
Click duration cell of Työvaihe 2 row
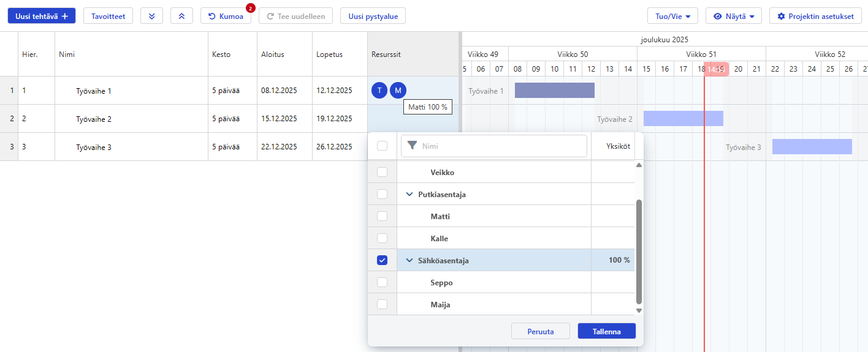pyautogui.click(x=233, y=119)
